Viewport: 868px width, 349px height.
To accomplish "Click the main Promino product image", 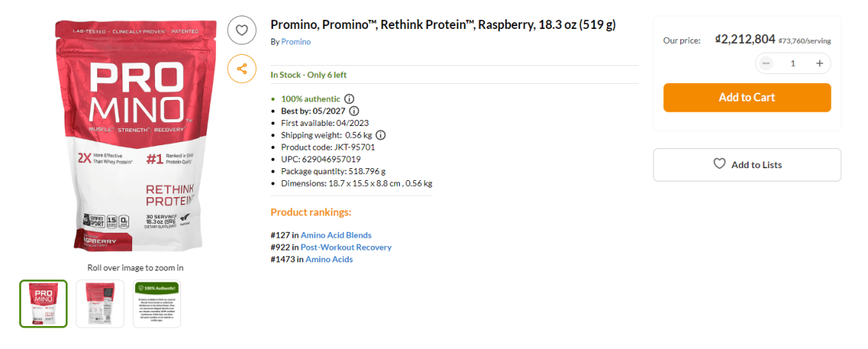I will pos(126,137).
